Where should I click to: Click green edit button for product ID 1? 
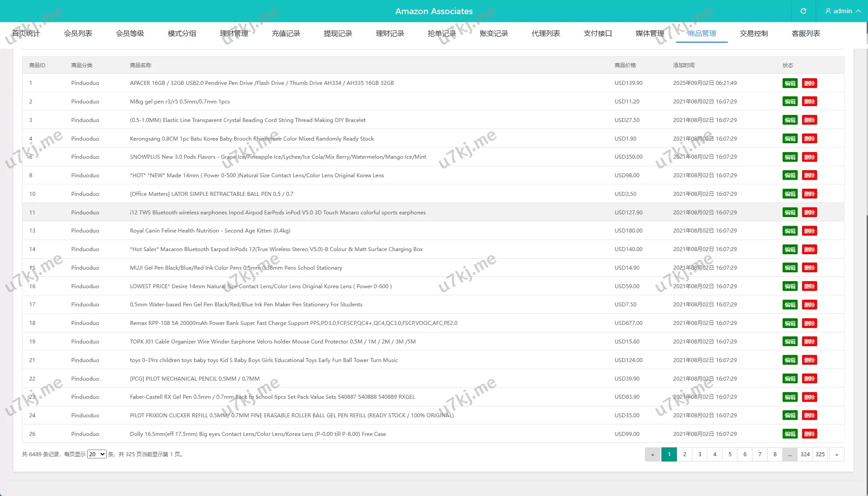(x=790, y=83)
